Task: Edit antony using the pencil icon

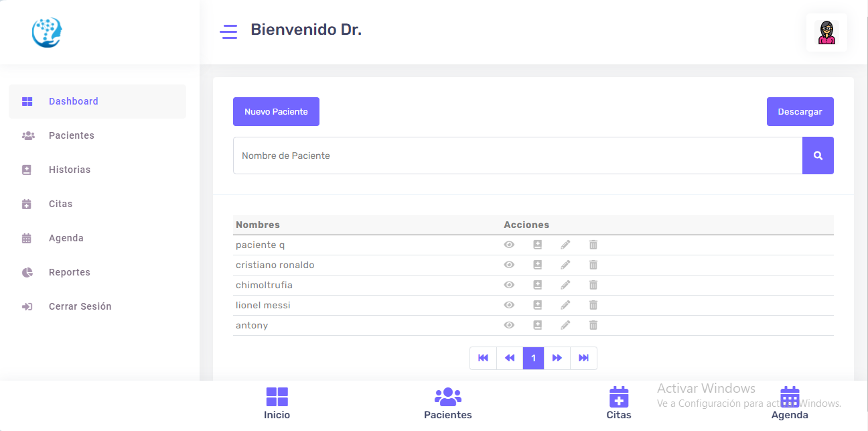Action: coord(565,325)
